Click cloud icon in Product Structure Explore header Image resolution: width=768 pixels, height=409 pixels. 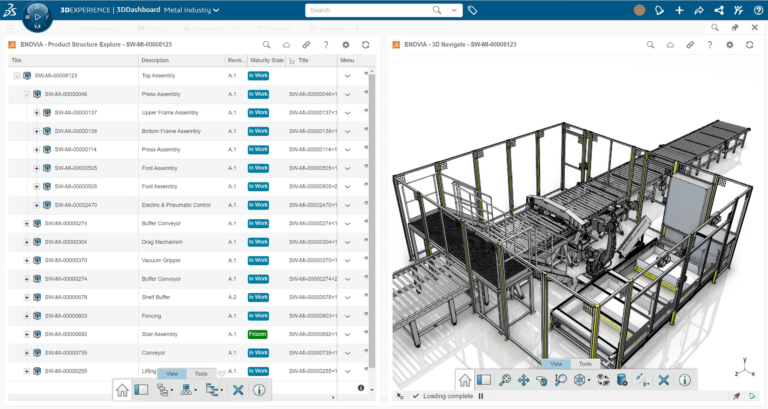tap(287, 45)
